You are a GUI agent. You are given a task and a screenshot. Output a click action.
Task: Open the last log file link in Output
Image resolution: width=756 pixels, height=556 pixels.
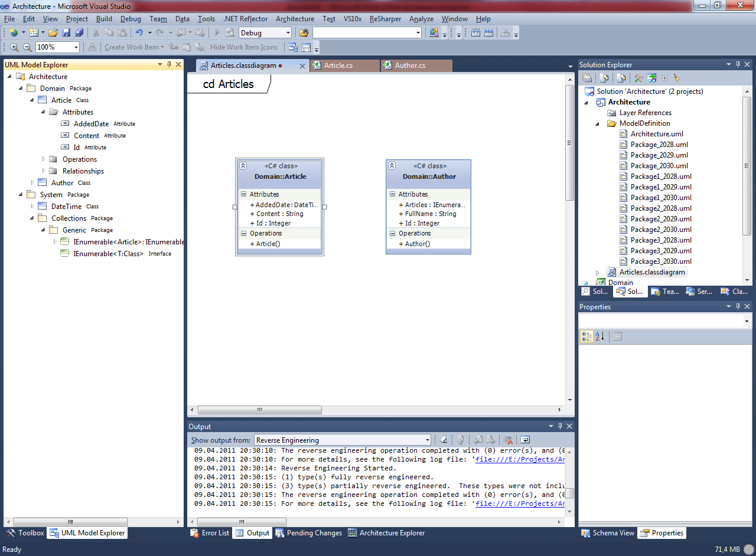coord(520,503)
